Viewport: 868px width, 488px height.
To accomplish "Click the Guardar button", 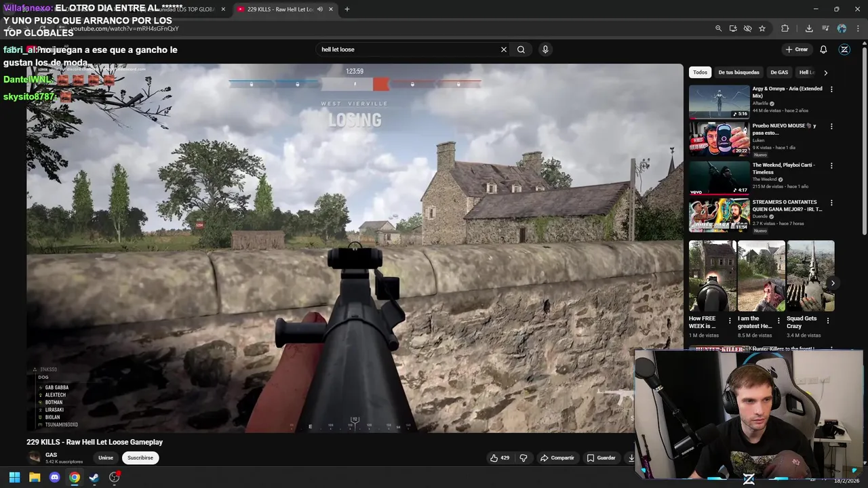I will click(601, 458).
